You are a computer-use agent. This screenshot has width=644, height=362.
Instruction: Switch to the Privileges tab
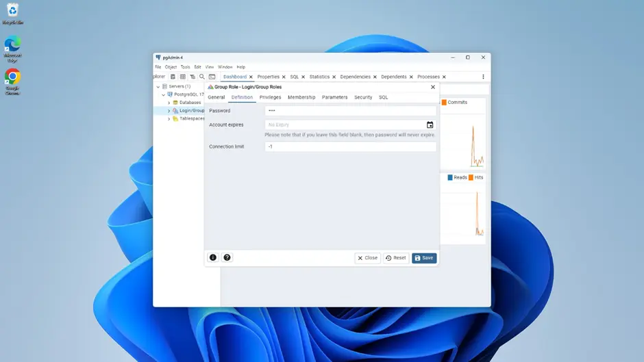[x=270, y=97]
